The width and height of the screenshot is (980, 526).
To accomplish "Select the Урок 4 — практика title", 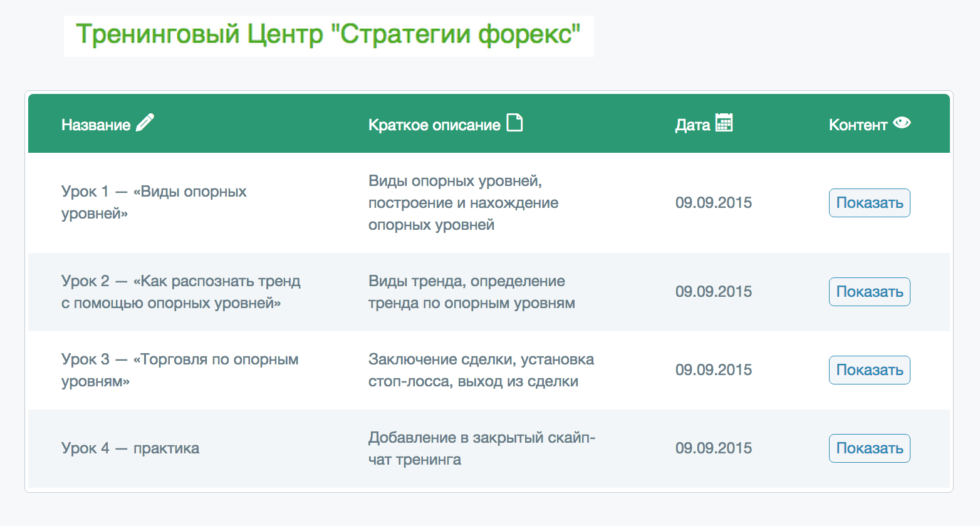I will [130, 448].
